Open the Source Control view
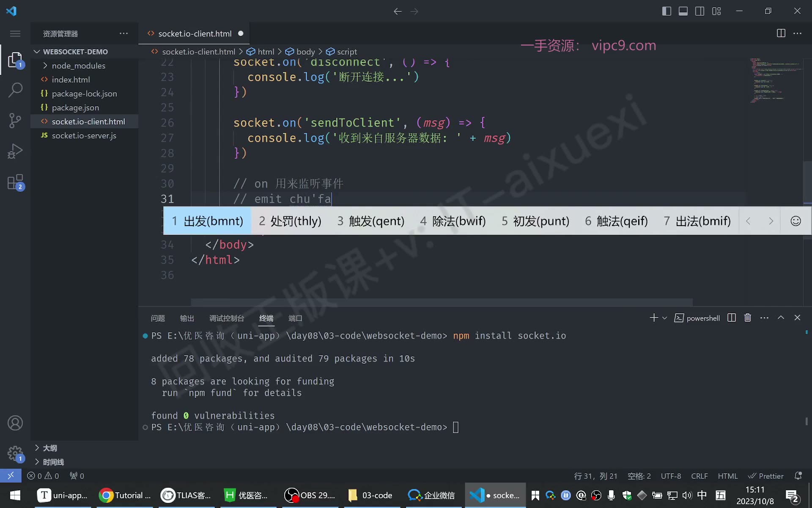 click(x=15, y=121)
